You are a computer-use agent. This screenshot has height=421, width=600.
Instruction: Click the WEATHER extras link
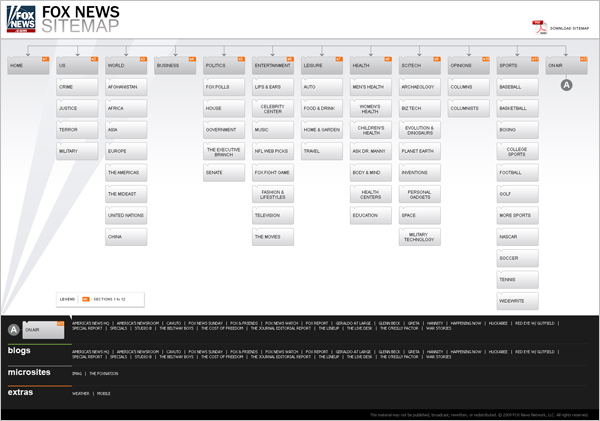(x=80, y=393)
